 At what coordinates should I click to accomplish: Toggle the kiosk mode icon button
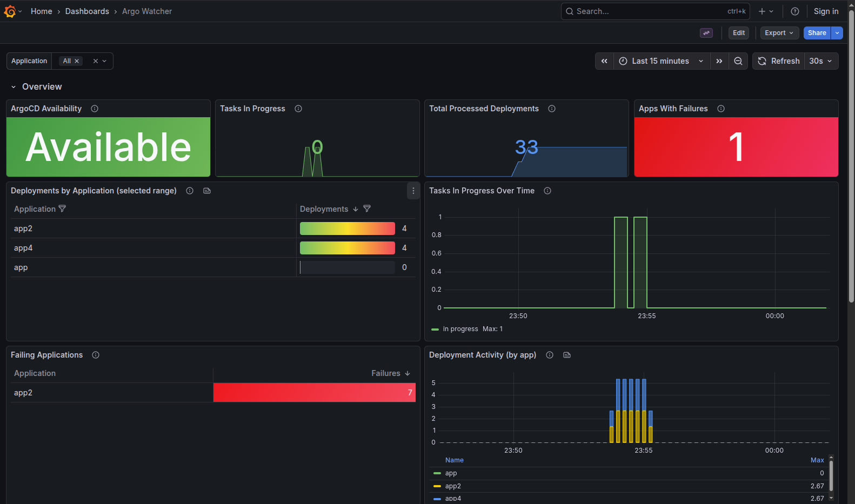point(706,33)
